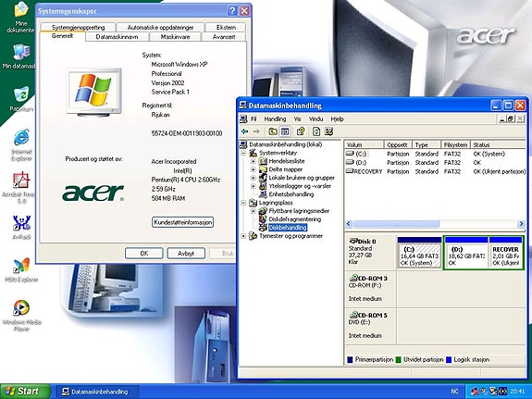
Task: Expand Ytelseslogger og -varsler node
Action: tap(254, 186)
